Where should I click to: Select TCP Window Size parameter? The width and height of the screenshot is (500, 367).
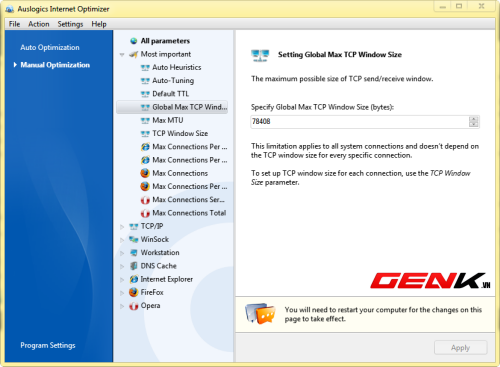click(180, 134)
